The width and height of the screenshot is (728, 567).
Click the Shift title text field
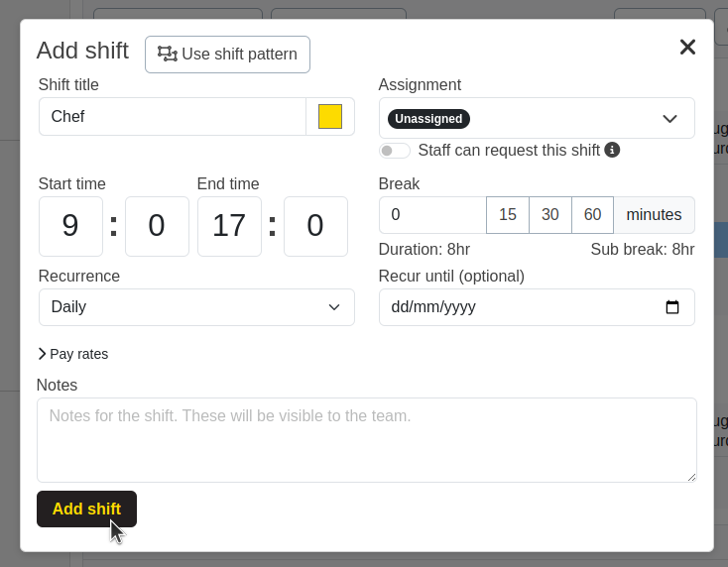[173, 117]
